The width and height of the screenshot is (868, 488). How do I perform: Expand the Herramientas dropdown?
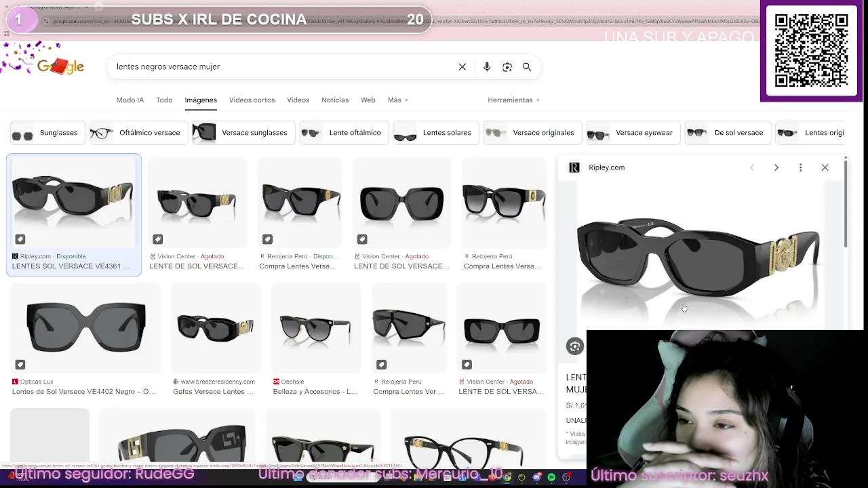click(x=513, y=100)
